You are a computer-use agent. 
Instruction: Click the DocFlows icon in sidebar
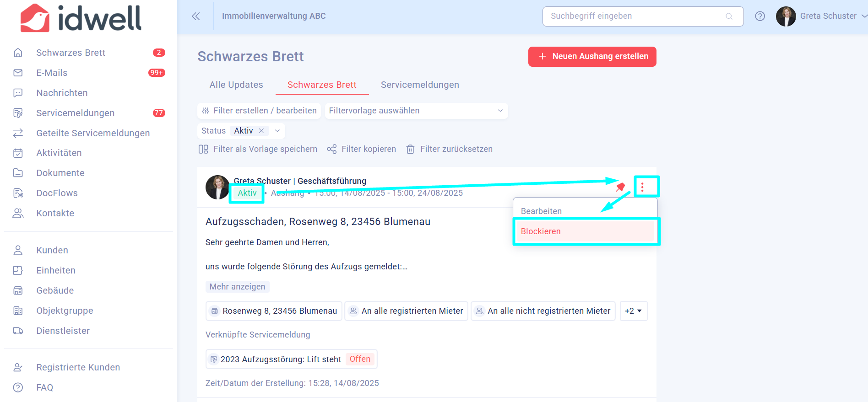[18, 193]
